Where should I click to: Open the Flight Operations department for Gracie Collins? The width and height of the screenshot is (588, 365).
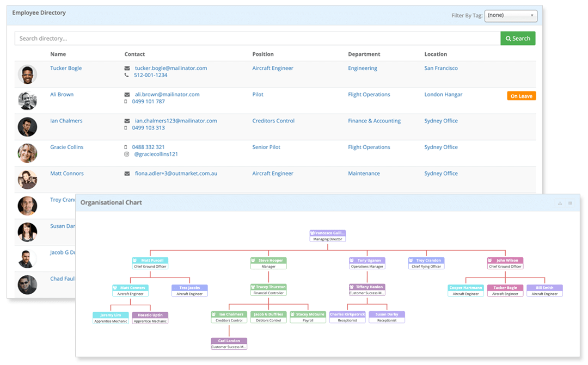tap(369, 147)
